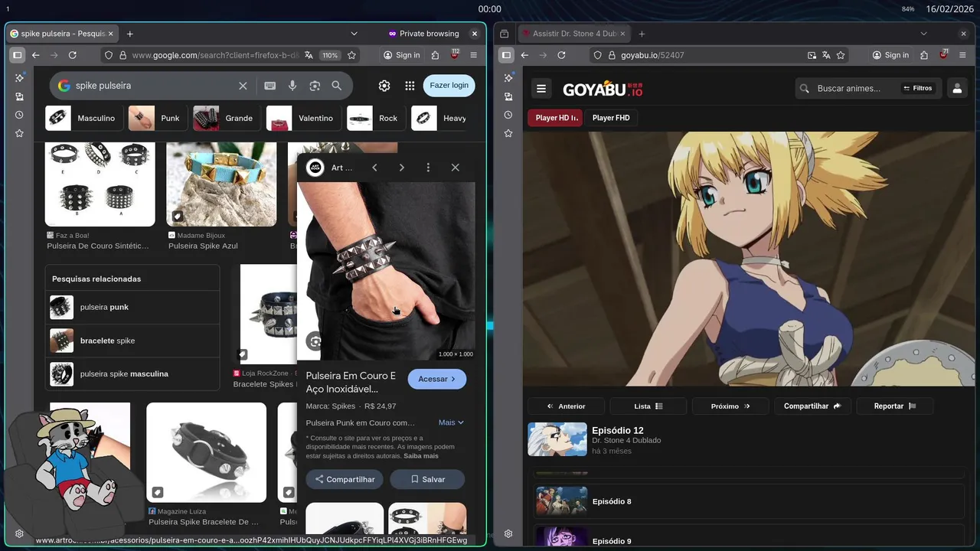Click the Acessar button
The image size is (980, 551).
[437, 379]
